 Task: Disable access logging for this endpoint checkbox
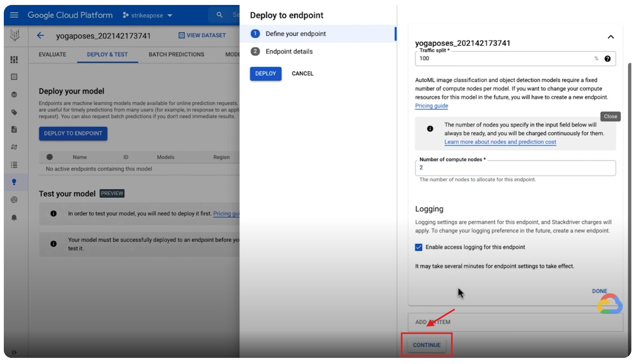pyautogui.click(x=418, y=247)
